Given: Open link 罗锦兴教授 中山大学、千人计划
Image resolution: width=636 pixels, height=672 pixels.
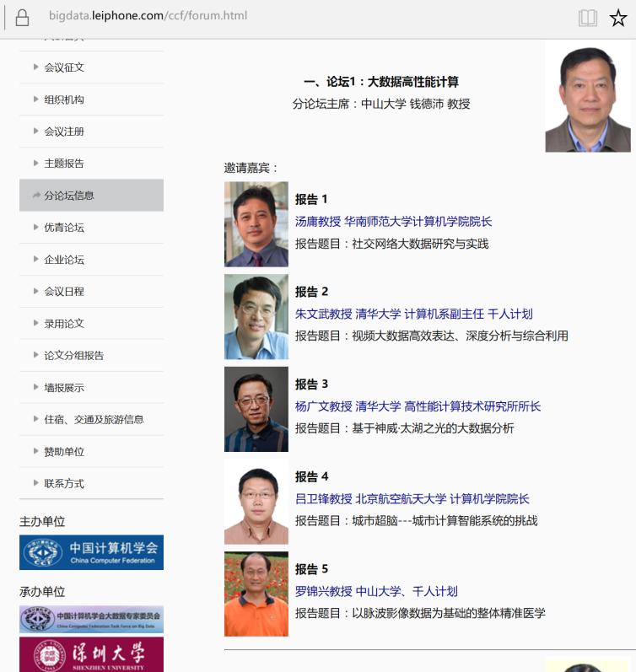Looking at the screenshot, I should (x=376, y=591).
